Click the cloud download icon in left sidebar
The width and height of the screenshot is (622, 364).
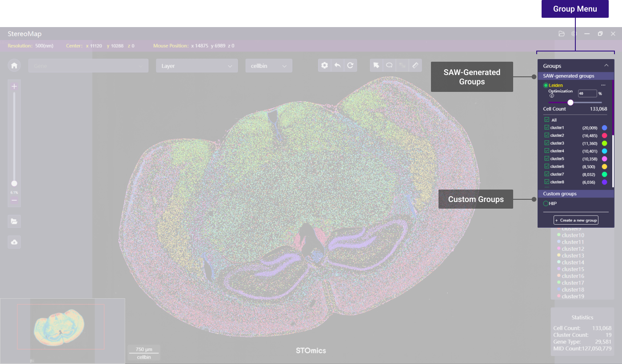[x=14, y=242]
